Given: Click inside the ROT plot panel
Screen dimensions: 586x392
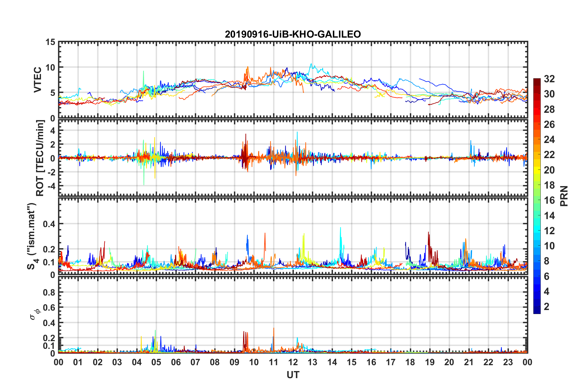Looking at the screenshot, I should point(293,158).
